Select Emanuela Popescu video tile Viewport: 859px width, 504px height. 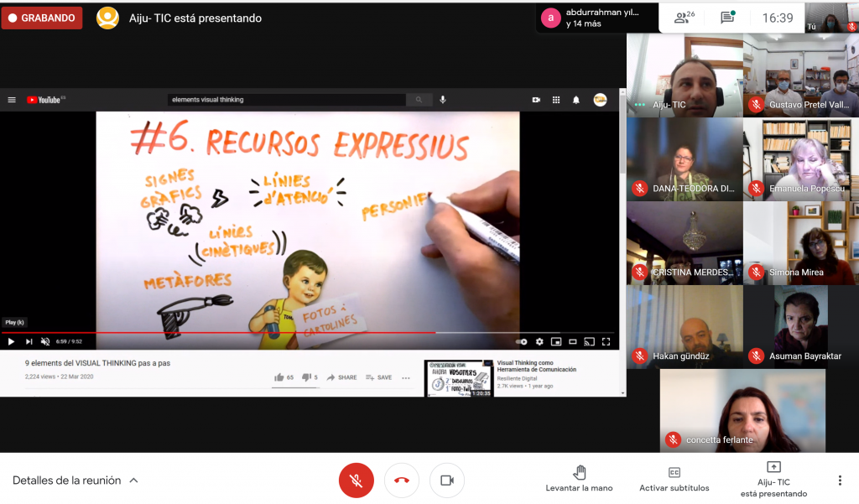click(x=801, y=158)
